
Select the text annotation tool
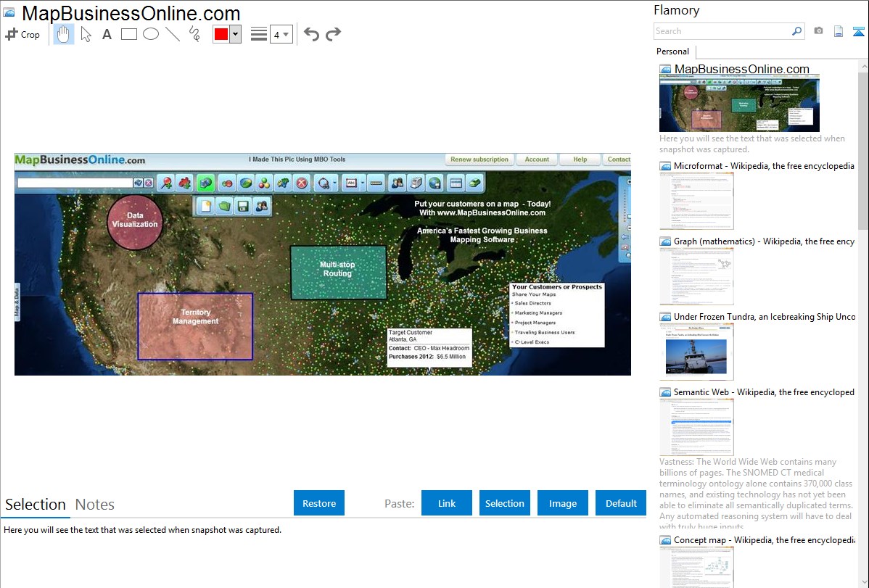pos(107,35)
